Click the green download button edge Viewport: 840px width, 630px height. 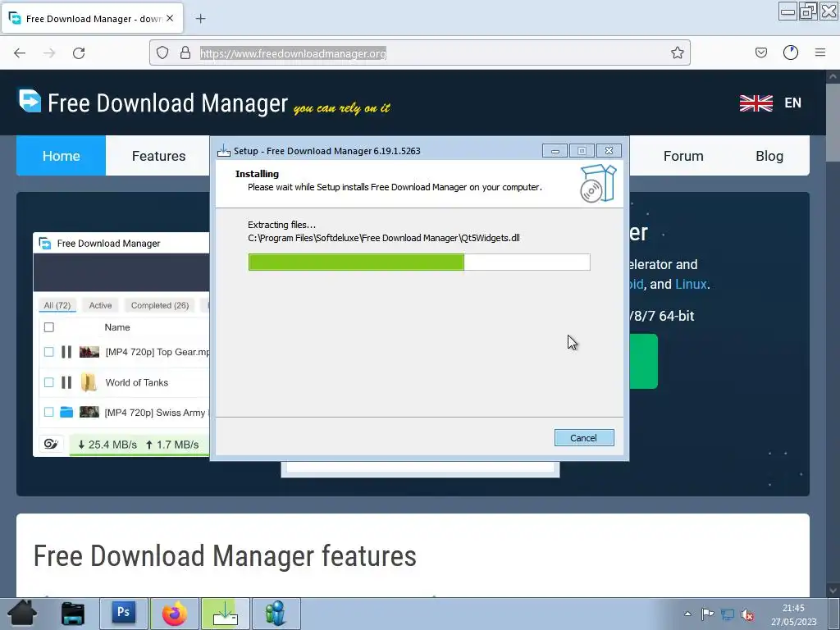coord(643,361)
